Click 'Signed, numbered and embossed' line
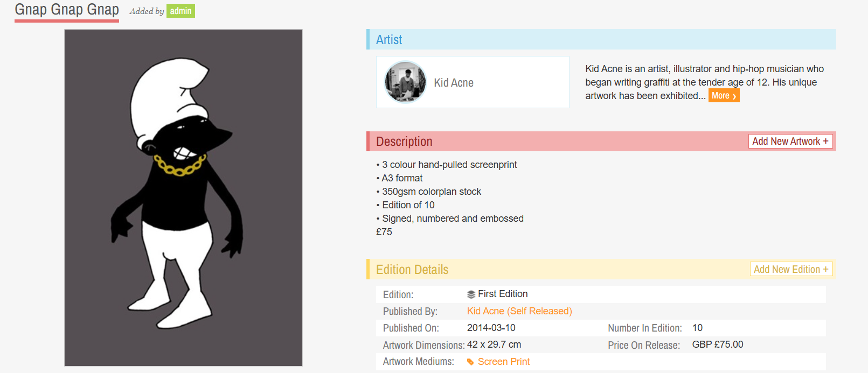This screenshot has width=868, height=373. coord(450,219)
